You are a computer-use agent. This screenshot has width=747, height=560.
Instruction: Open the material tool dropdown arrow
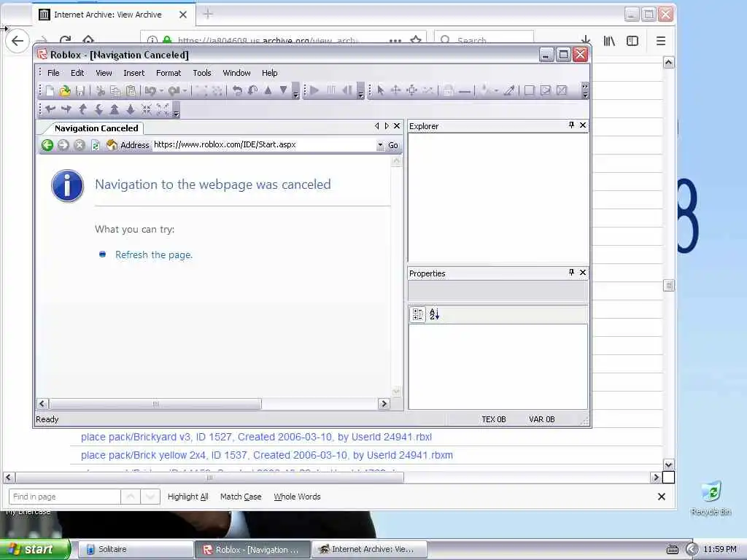tap(496, 90)
